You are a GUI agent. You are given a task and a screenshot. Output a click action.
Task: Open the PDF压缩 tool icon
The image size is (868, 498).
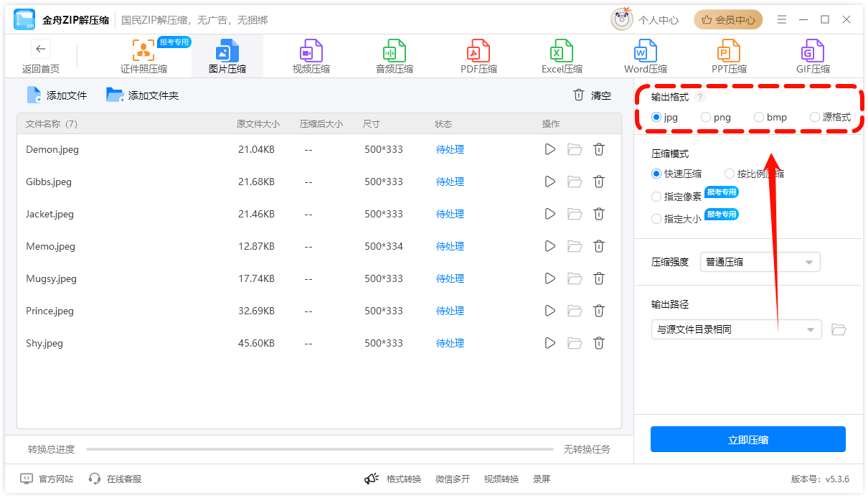[478, 51]
